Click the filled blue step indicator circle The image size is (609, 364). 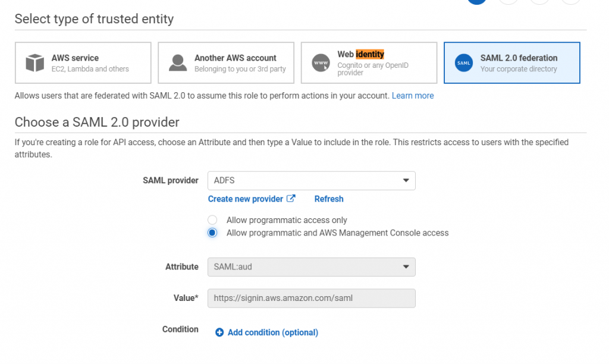(x=477, y=1)
